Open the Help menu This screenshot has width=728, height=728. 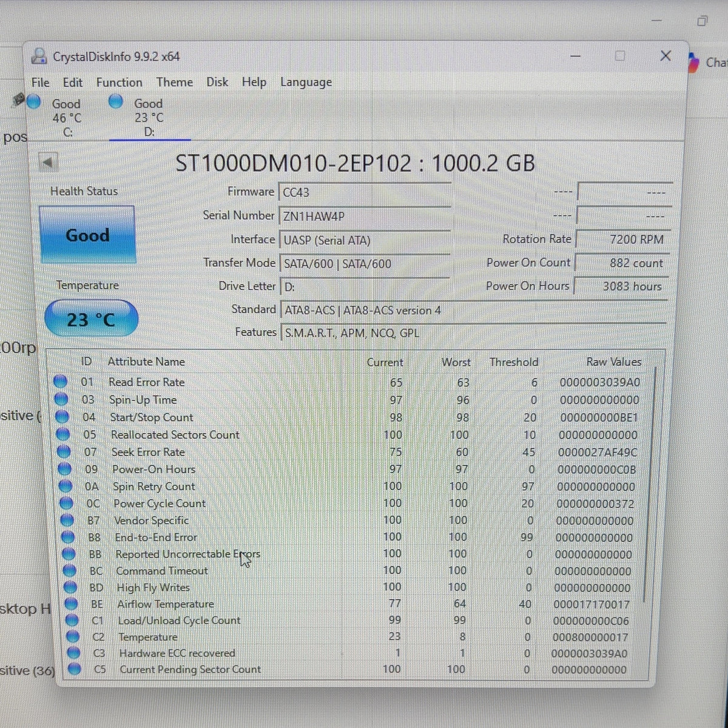pos(254,82)
